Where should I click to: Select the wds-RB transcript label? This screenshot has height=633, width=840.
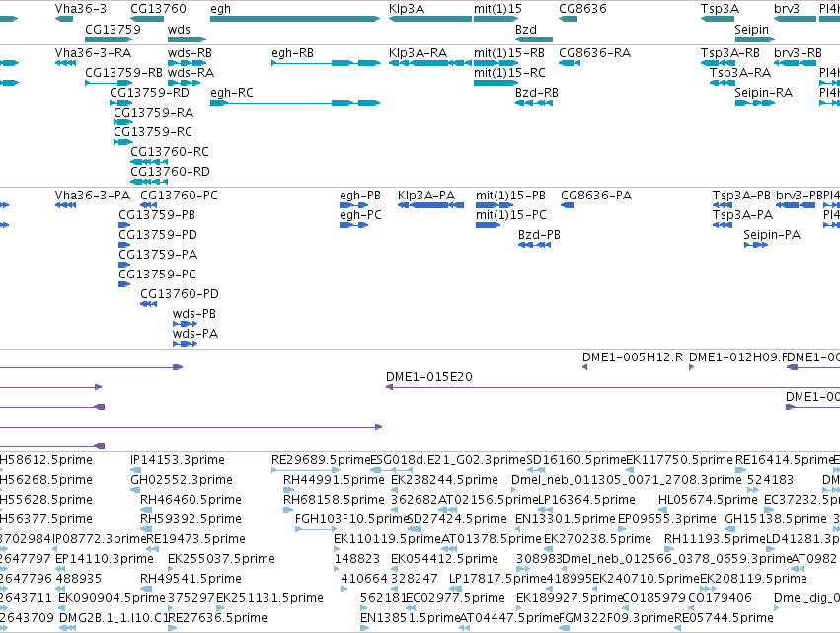point(190,53)
